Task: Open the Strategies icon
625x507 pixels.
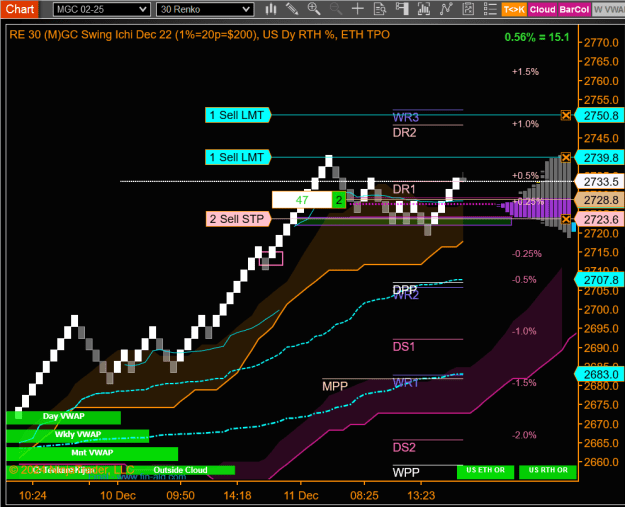Action: (x=468, y=9)
